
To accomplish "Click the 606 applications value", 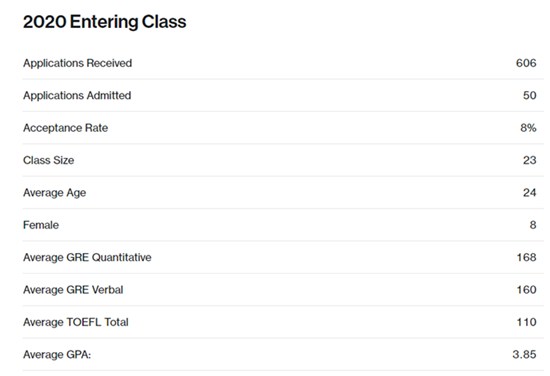I will coord(526,63).
